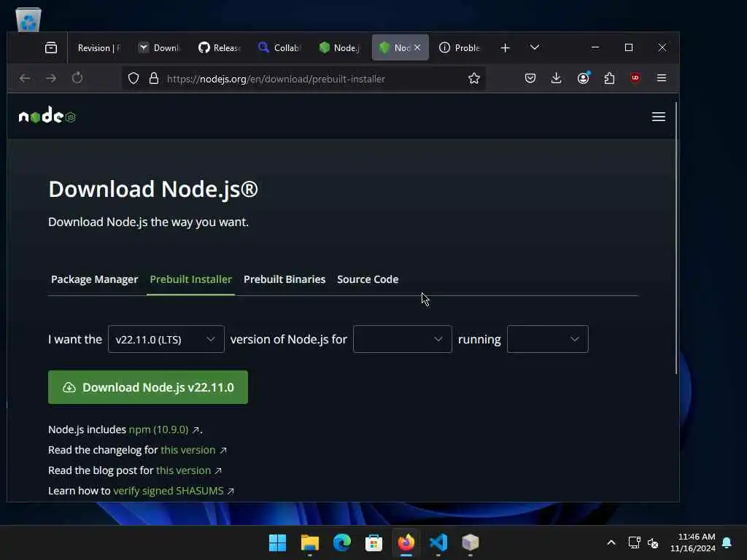Launch Microsoft Edge from taskbar
The image size is (747, 560).
coord(341,542)
